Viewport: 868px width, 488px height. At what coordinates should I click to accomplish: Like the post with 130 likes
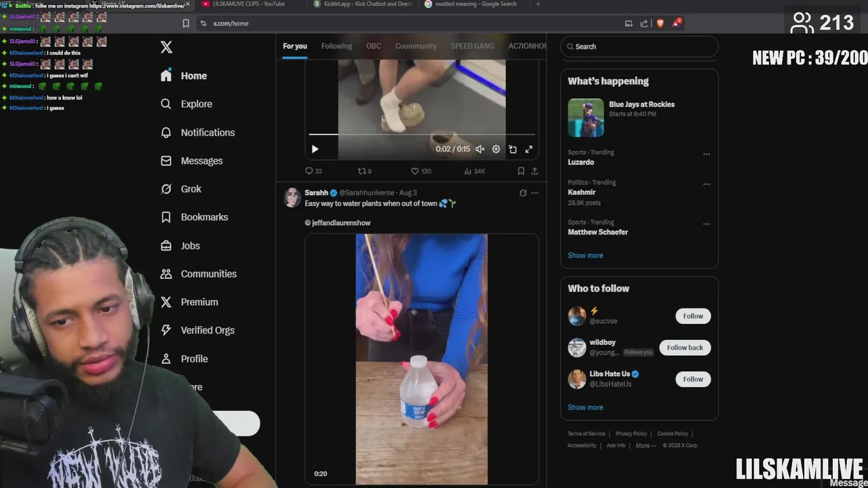[421, 171]
